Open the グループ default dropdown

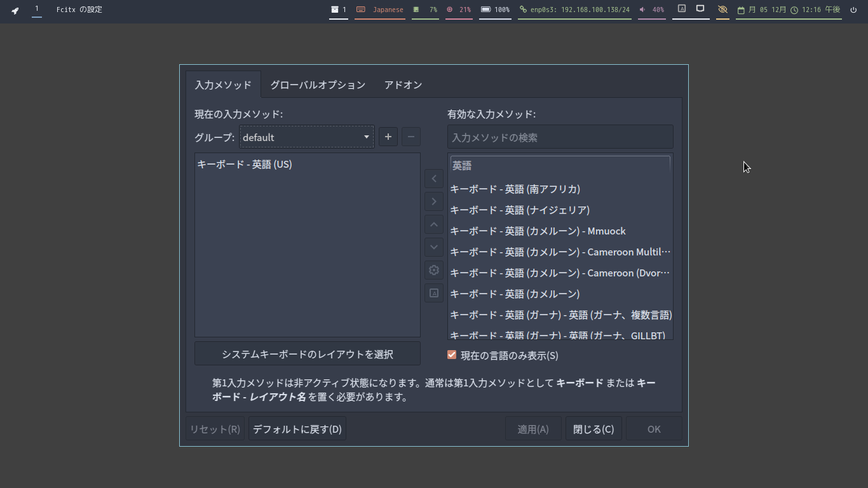[x=307, y=137]
